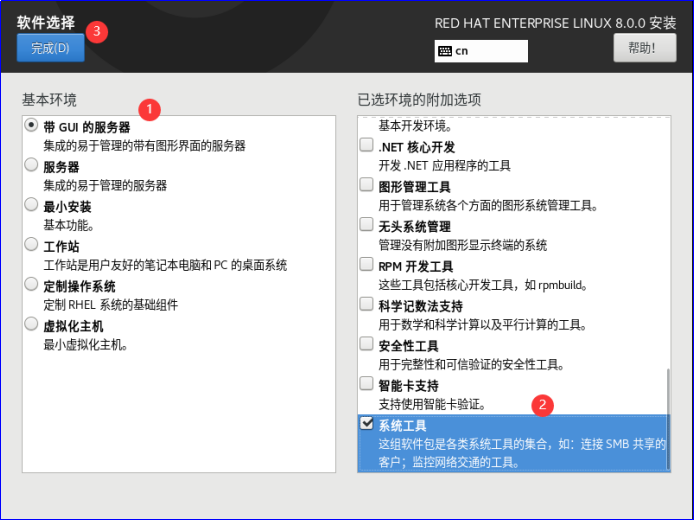The width and height of the screenshot is (695, 520).
Task: Click text 开发 .NET 应用程序的工具
Action: point(445,165)
